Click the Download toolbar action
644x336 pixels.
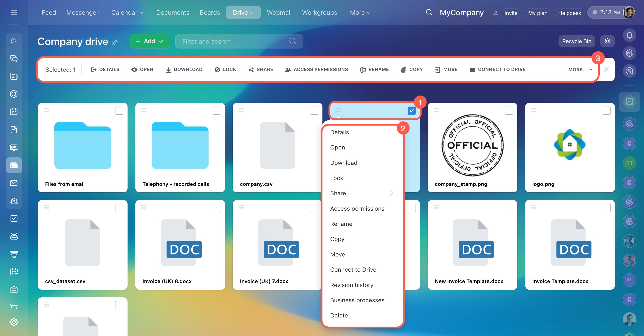[x=184, y=69]
